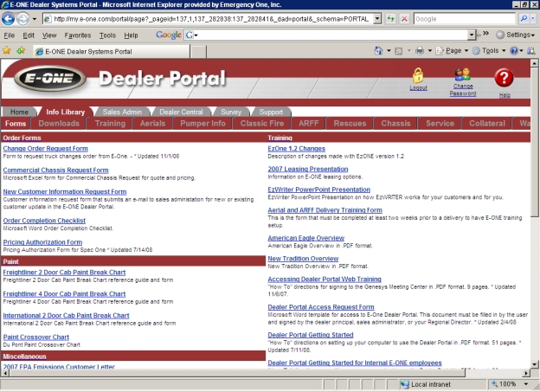Click the E-ONE logo
This screenshot has height=392, width=540.
click(x=49, y=78)
